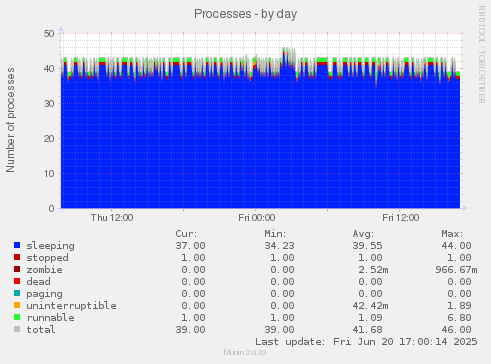Click the y-axis tick label 10

[49, 173]
